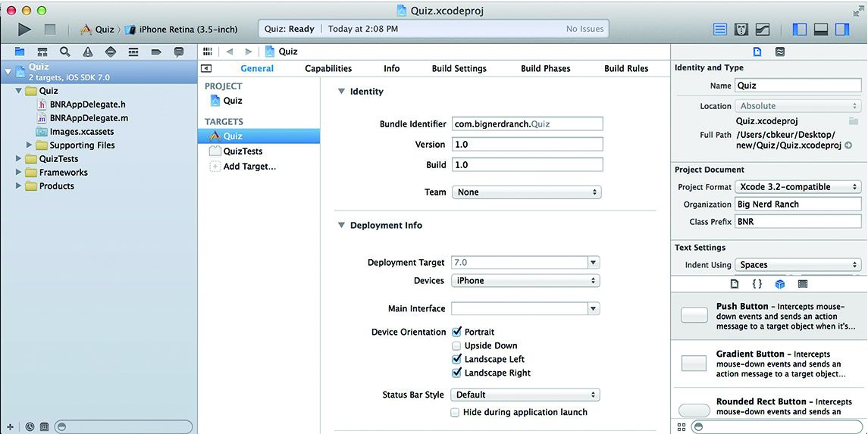Add a new file with plus button
Viewport: 868px width, 434px height.
tap(10, 427)
